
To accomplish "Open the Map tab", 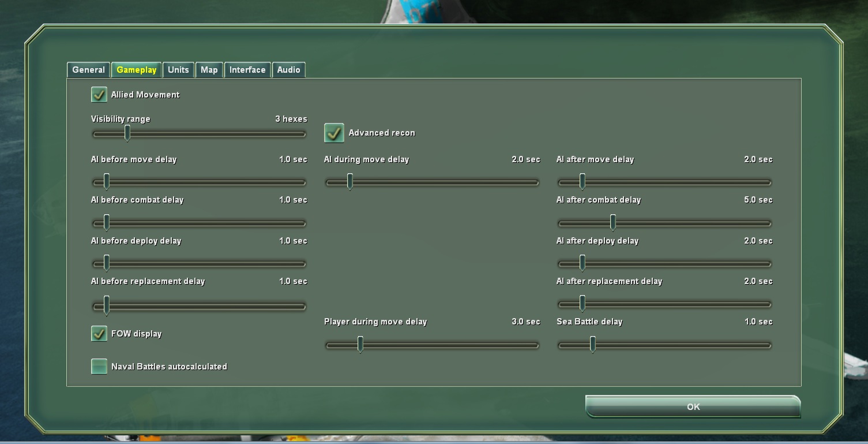I will click(209, 70).
